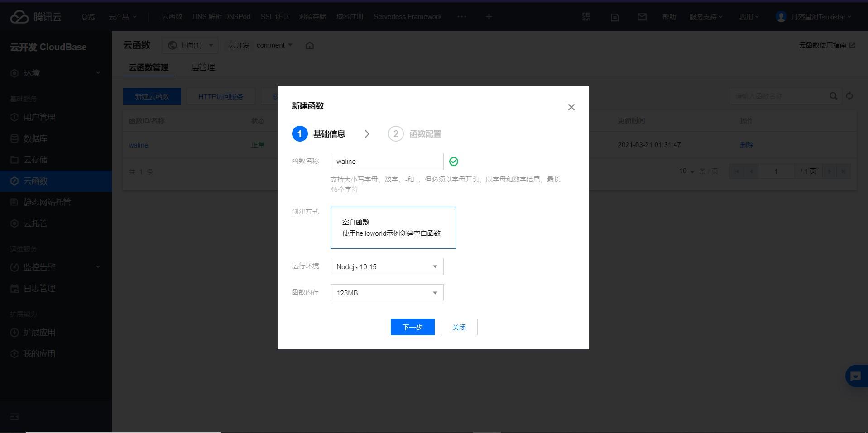The width and height of the screenshot is (868, 433).
Task: Open the 云函数使用指南 link
Action: coord(827,45)
